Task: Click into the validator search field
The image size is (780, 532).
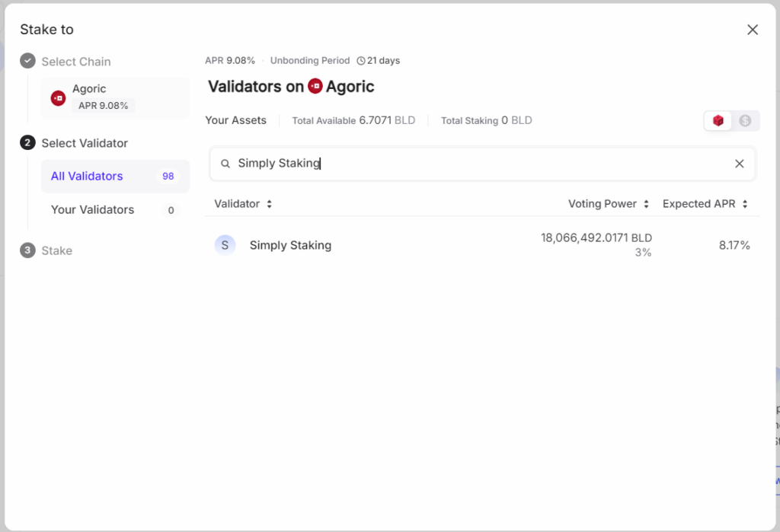Action: click(x=480, y=164)
